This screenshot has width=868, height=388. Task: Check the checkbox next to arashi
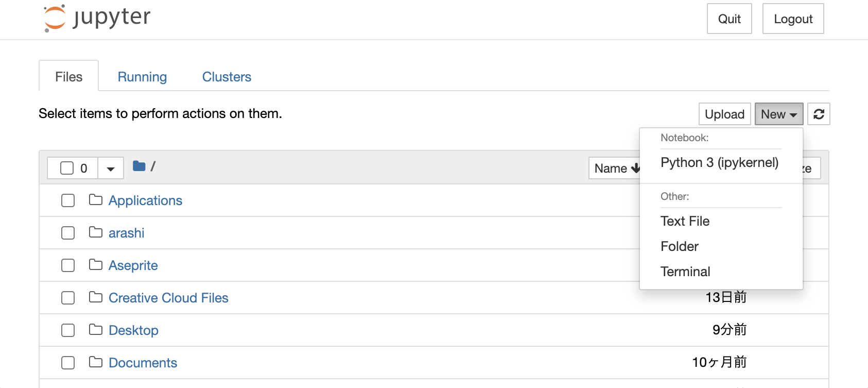coord(67,233)
